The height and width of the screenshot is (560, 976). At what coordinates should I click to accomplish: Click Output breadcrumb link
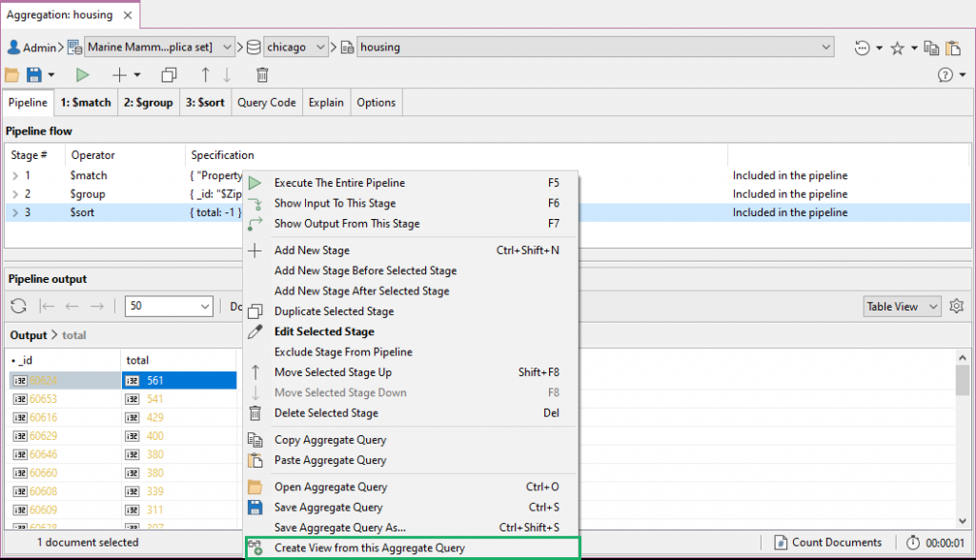coord(29,335)
